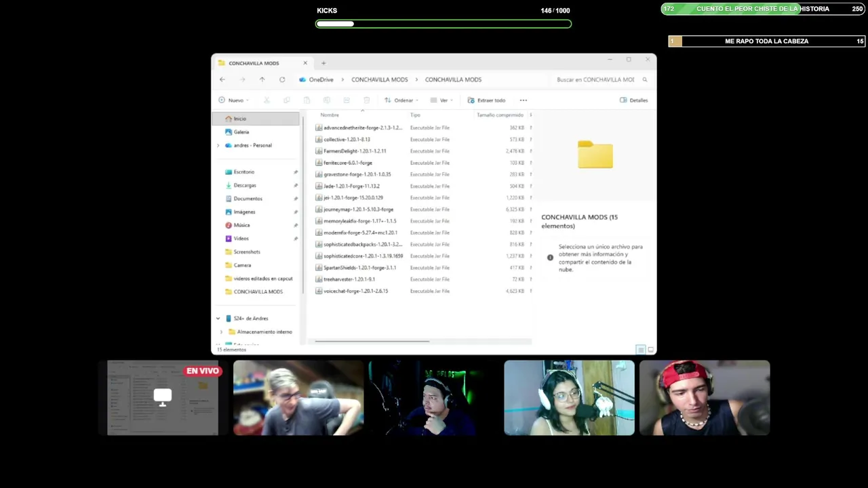Click the pin icon next to Música
This screenshot has width=868, height=488.
[x=296, y=225]
